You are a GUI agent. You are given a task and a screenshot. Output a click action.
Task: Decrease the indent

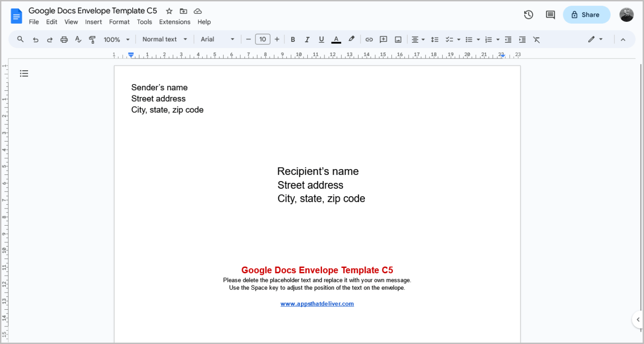pos(508,39)
